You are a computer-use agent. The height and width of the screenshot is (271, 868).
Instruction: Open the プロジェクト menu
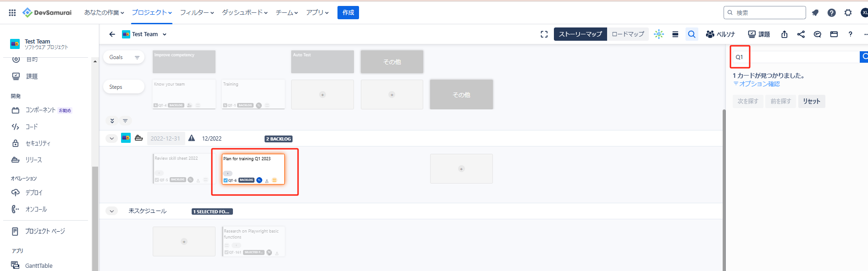tap(152, 12)
